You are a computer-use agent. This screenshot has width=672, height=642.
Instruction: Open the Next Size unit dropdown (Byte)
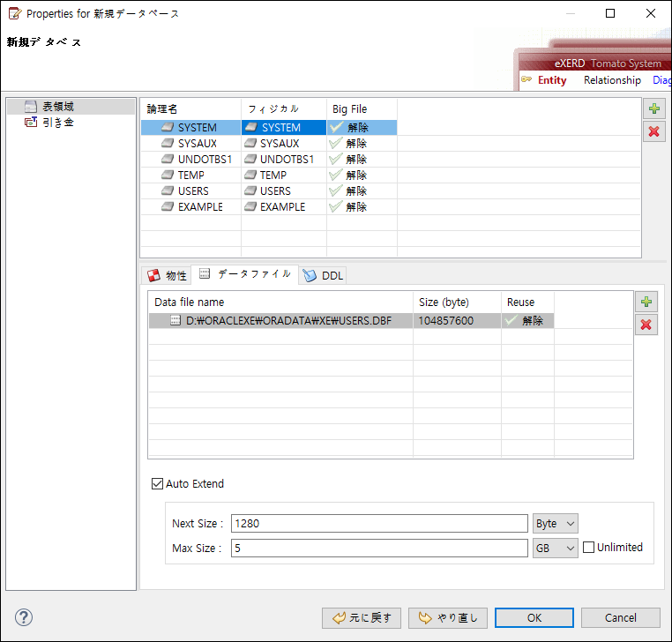555,523
